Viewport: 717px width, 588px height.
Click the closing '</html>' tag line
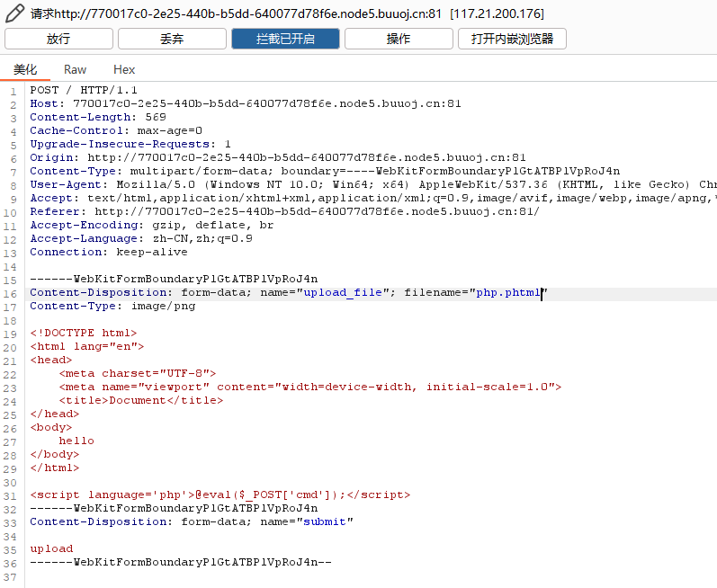pos(55,468)
